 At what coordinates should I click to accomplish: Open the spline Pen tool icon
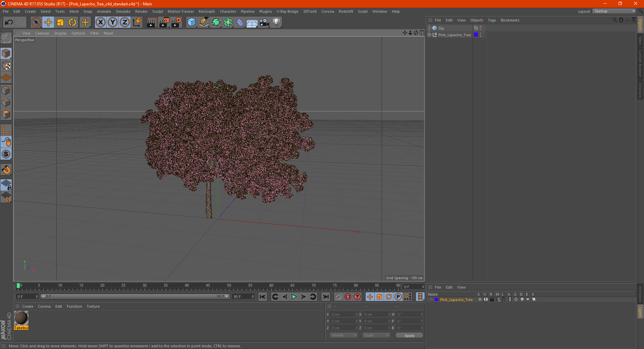pos(204,22)
